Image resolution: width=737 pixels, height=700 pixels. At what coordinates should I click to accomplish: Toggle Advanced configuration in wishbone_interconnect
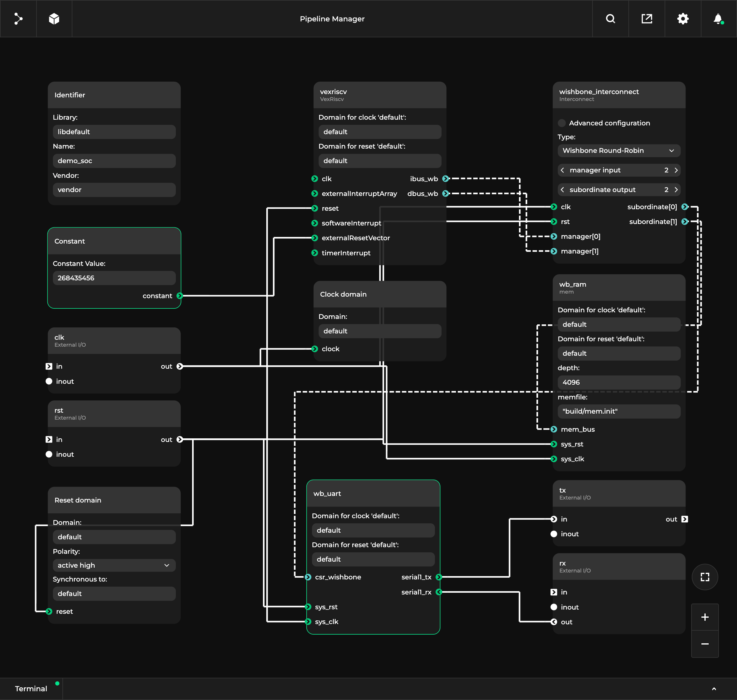(561, 123)
